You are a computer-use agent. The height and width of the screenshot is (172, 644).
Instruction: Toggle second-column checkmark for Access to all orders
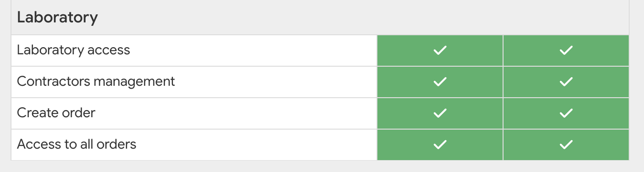(566, 144)
